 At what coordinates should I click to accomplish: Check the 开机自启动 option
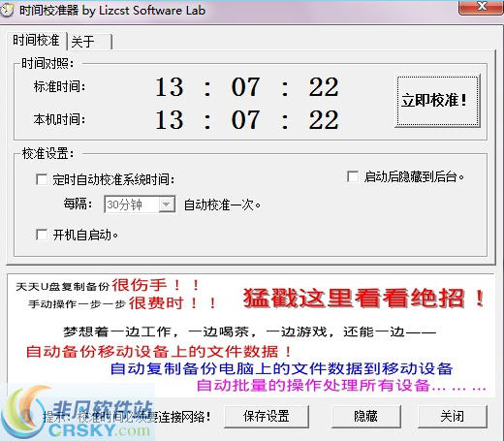point(42,235)
